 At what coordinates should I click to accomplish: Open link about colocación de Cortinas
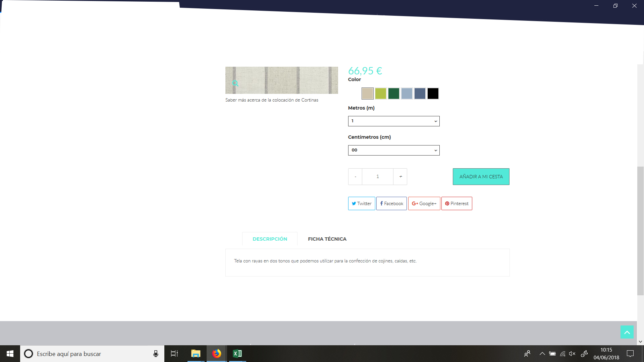272,100
